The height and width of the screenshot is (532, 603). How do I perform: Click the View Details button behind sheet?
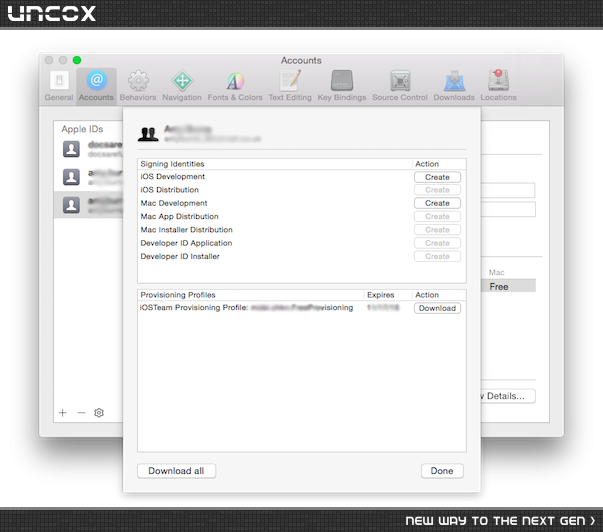[508, 396]
